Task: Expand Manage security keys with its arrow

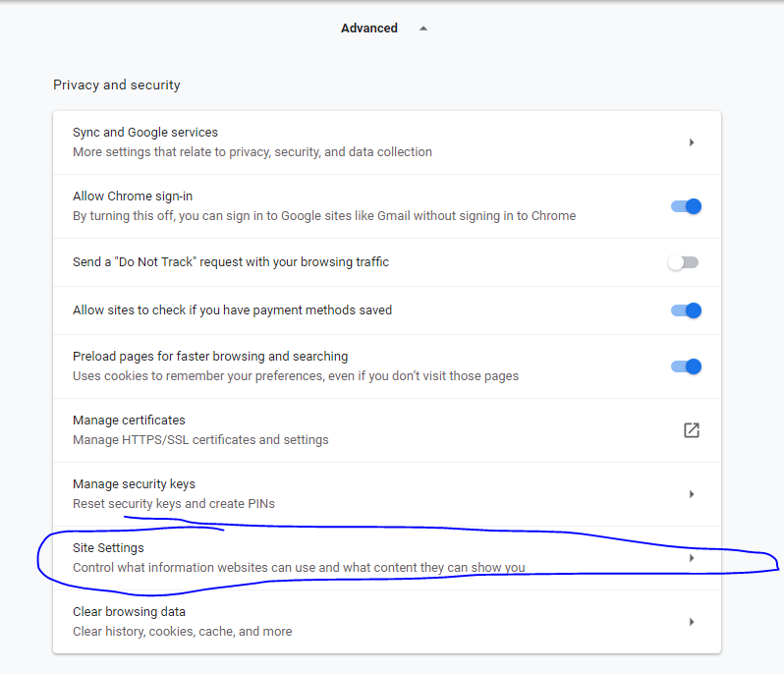Action: click(x=692, y=494)
